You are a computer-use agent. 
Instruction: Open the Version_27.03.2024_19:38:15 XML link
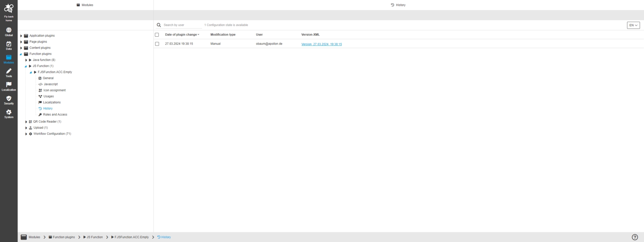coord(321,44)
